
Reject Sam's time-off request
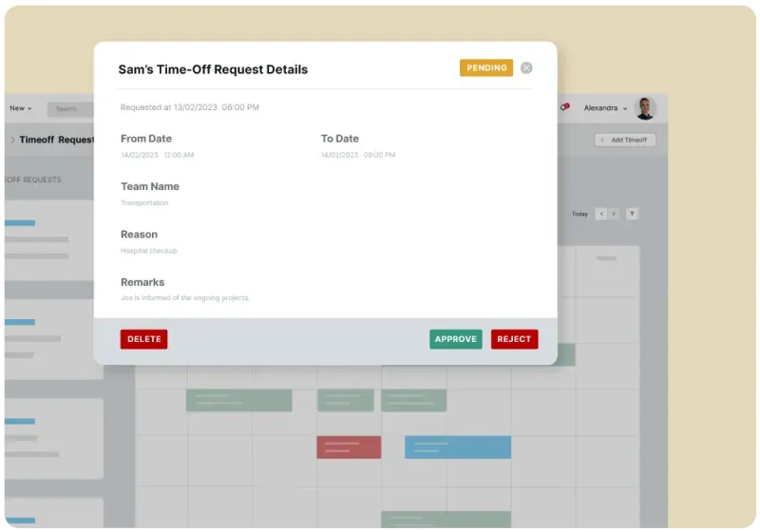[x=514, y=339]
